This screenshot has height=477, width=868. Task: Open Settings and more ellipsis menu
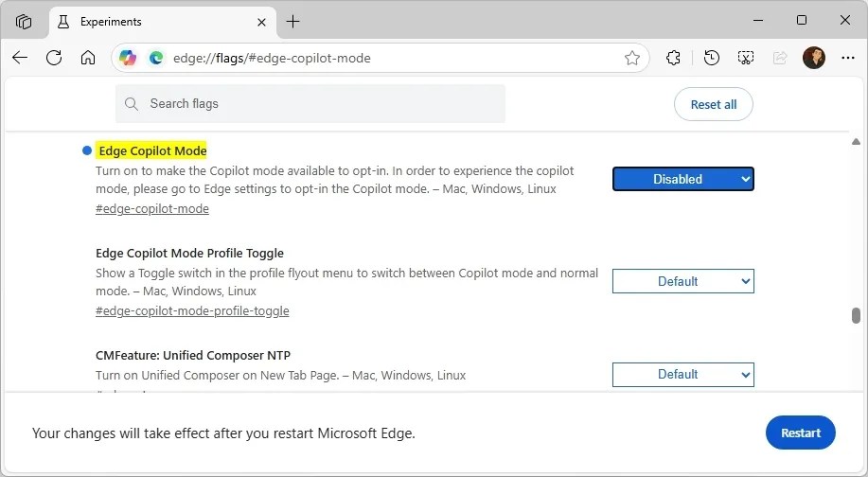pyautogui.click(x=847, y=58)
